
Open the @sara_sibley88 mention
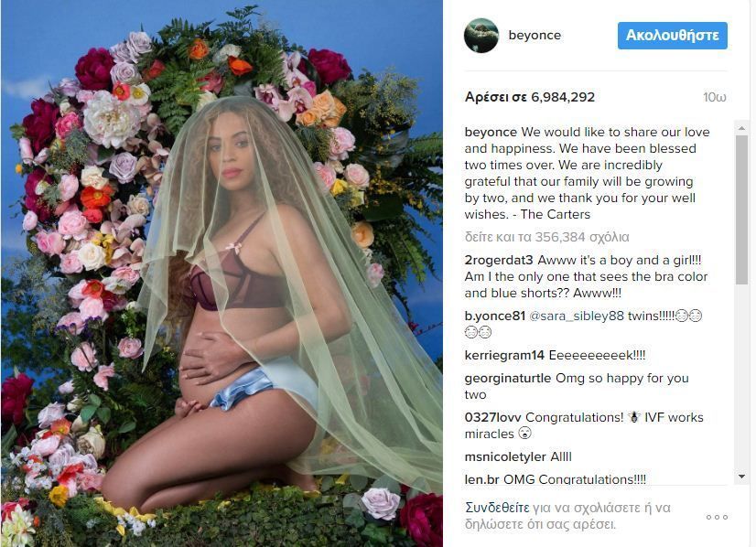(x=577, y=316)
